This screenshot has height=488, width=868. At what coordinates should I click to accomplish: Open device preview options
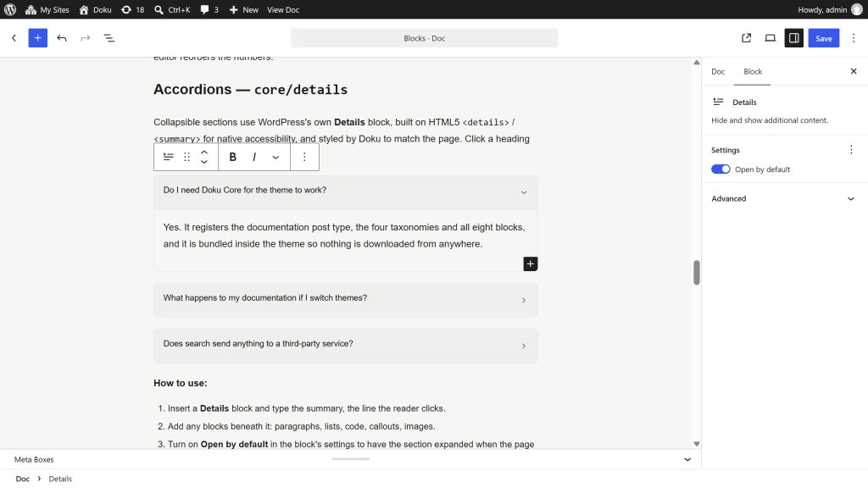(x=770, y=38)
